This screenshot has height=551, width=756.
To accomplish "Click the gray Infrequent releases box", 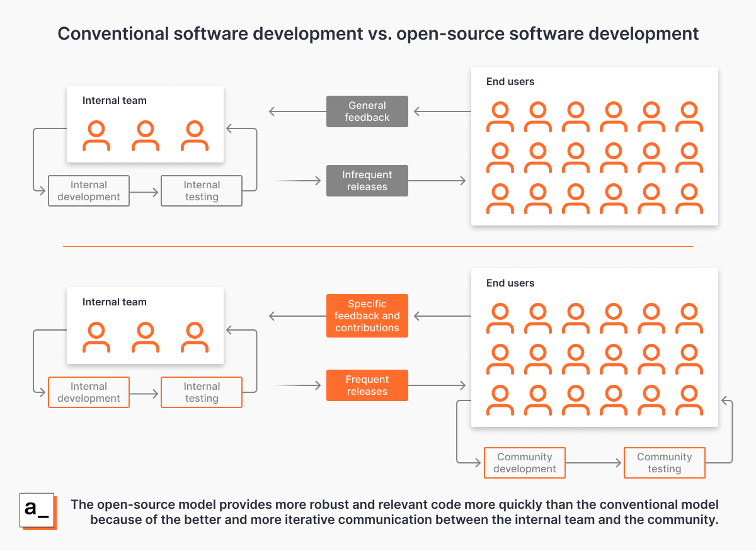I will 367,181.
